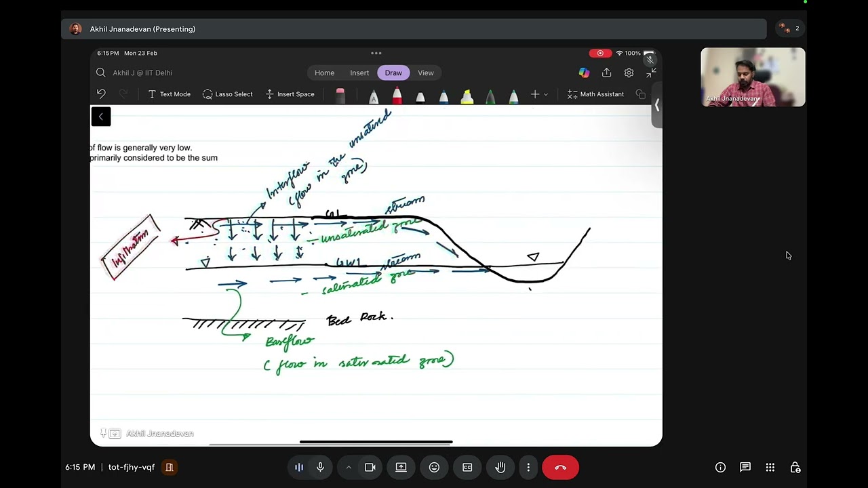This screenshot has width=868, height=488.
Task: Exit full screen with collapse arrows
Action: pyautogui.click(x=651, y=73)
